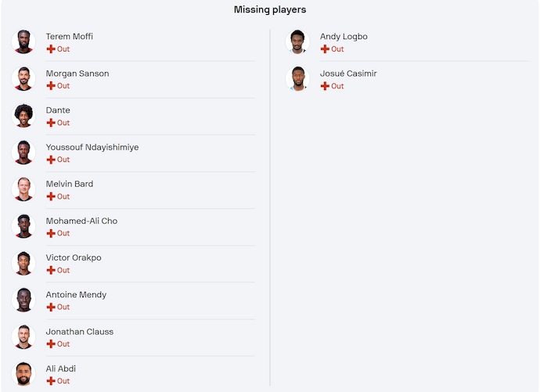540x392 pixels.
Task: Click the injury icon under Jonathan Clauss
Action: click(51, 343)
